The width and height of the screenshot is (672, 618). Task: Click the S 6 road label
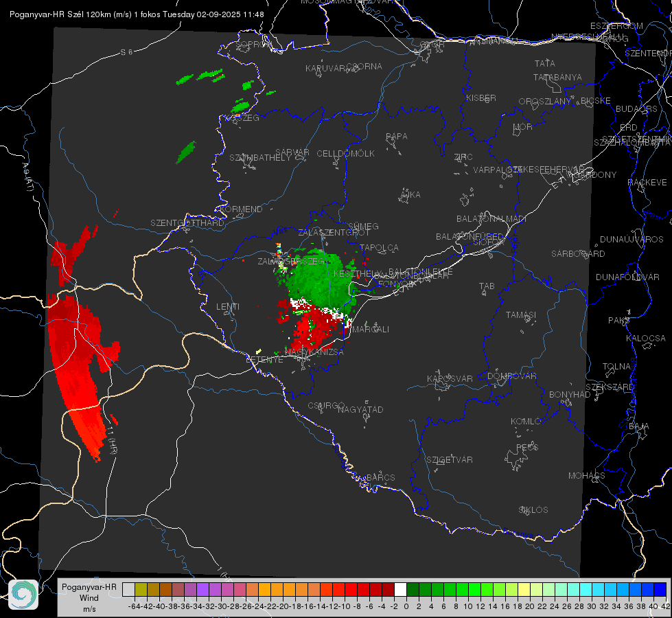126,52
